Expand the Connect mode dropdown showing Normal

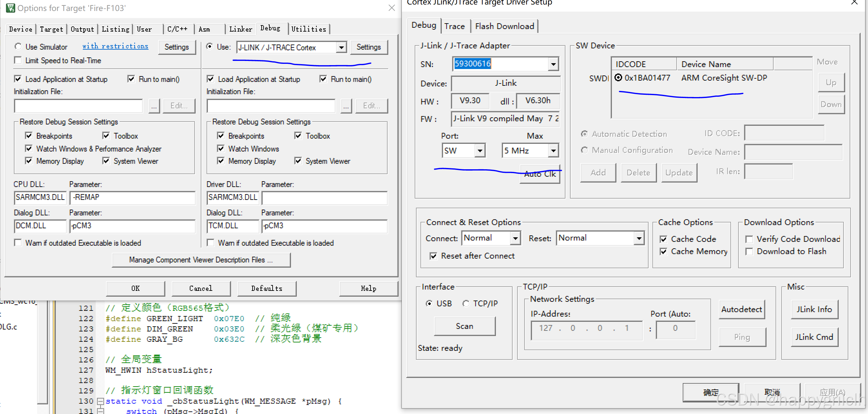point(515,238)
